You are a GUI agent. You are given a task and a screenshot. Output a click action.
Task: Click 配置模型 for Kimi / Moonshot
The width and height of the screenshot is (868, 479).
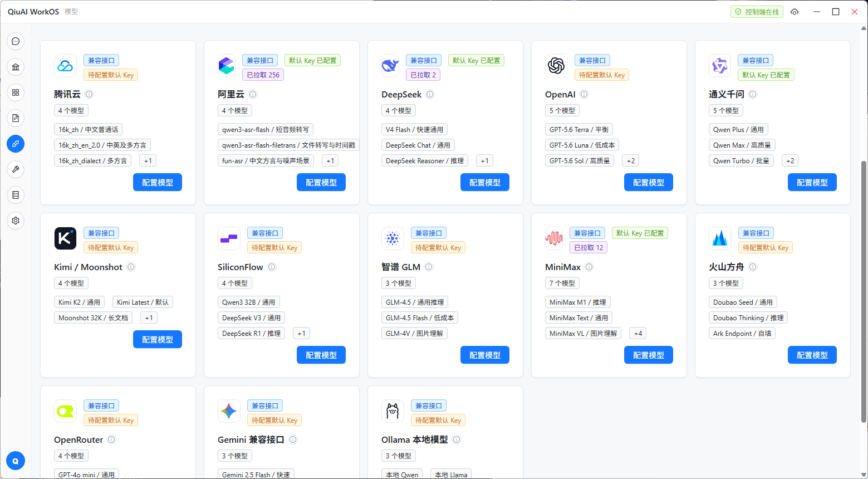158,339
